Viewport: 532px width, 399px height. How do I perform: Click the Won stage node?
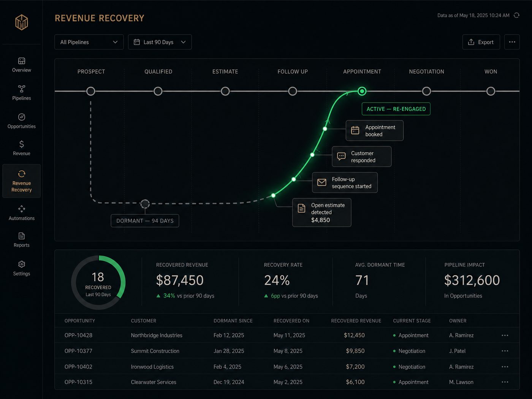pos(491,91)
